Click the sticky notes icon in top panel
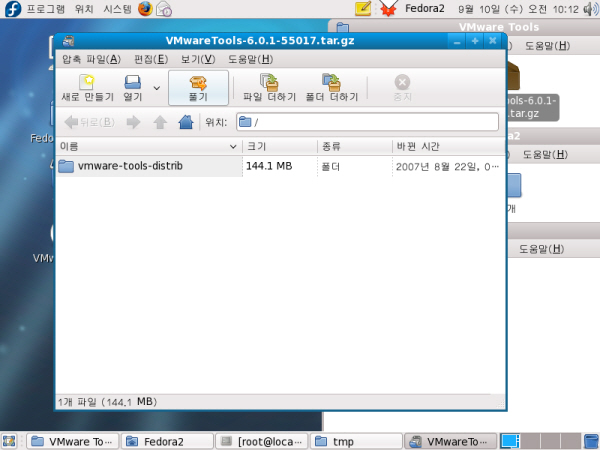This screenshot has height=450, width=600. click(363, 9)
